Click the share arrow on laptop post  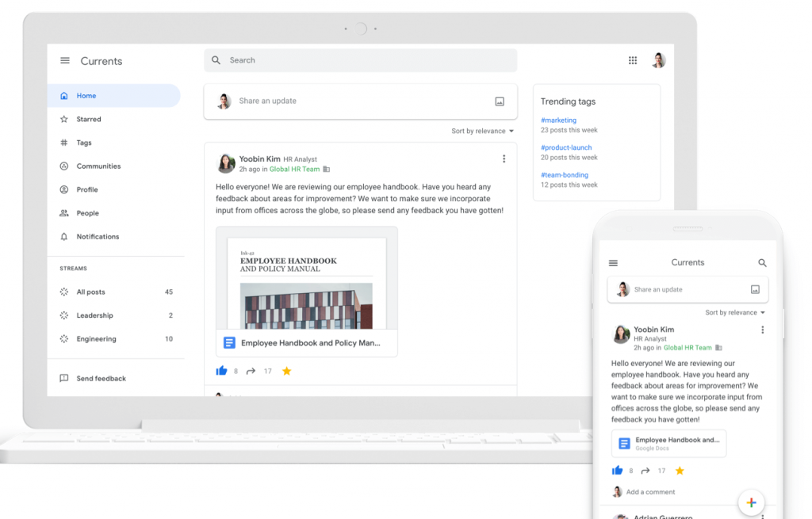tap(251, 371)
